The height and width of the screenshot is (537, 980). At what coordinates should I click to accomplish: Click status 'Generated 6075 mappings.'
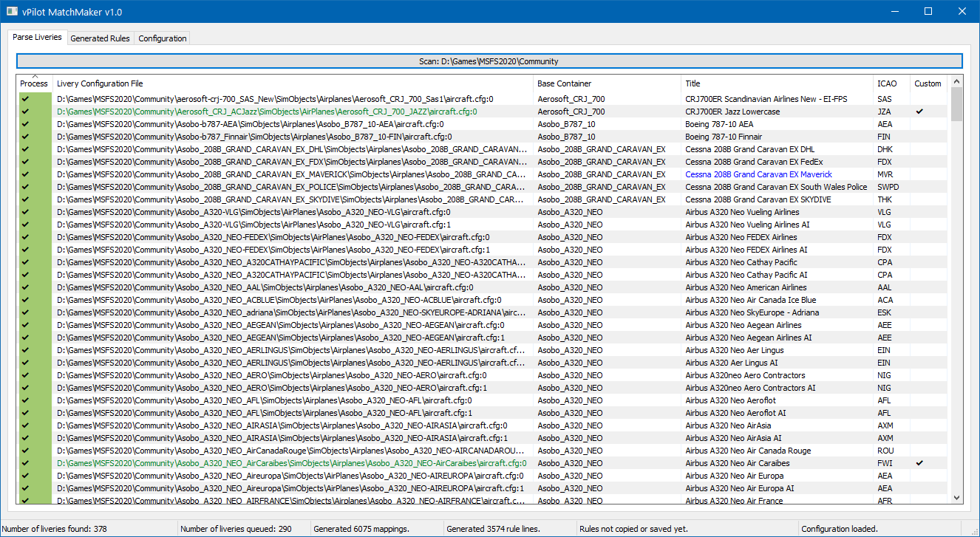tap(361, 529)
